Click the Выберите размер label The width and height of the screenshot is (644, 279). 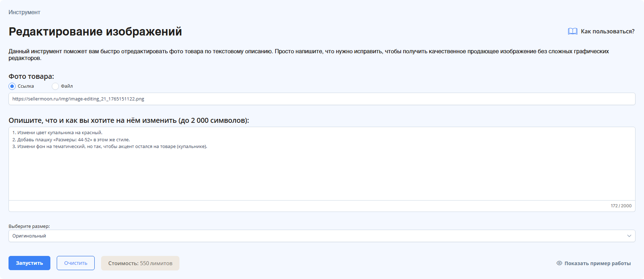[29, 226]
